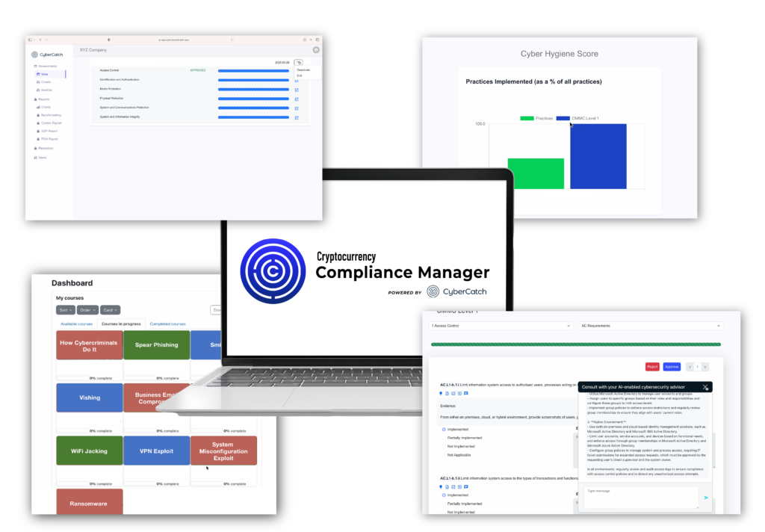The height and width of the screenshot is (532, 765).
Task: Open the Physical Protection row link icon
Action: 297,99
